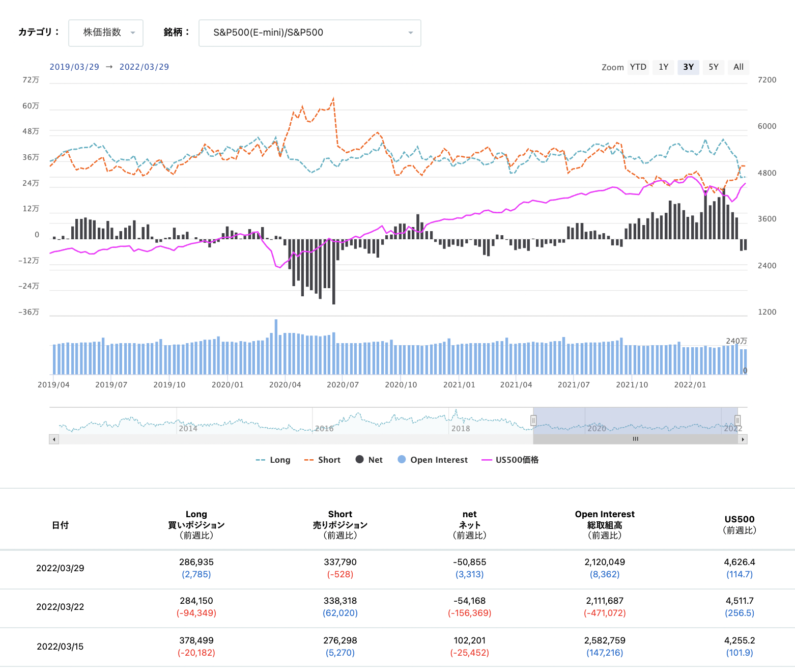The height and width of the screenshot is (672, 795).
Task: Click the Short value 337,790
Action: (x=340, y=562)
